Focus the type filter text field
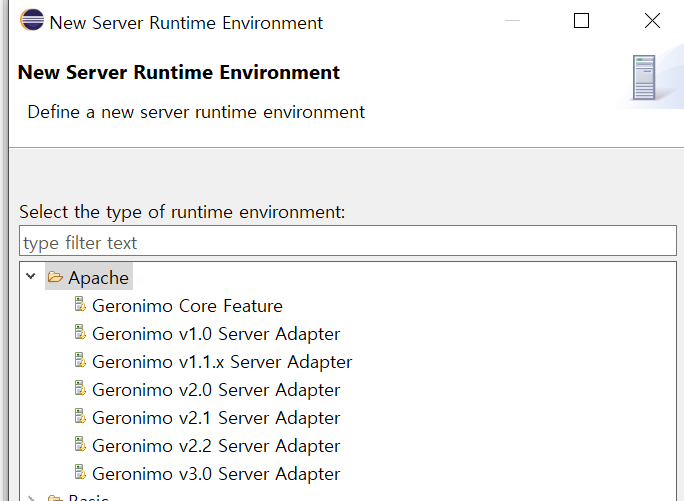684x501 pixels. point(348,241)
